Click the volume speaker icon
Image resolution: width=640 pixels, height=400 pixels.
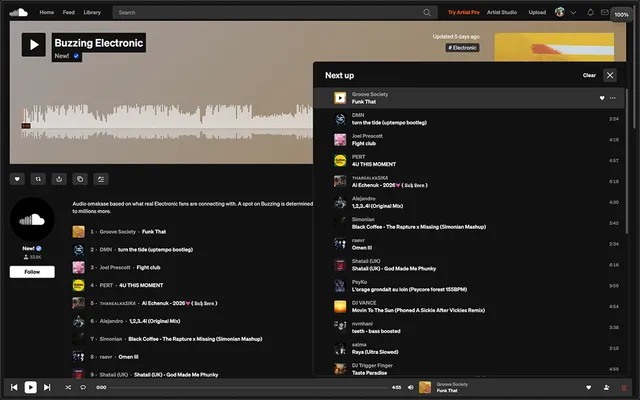411,387
